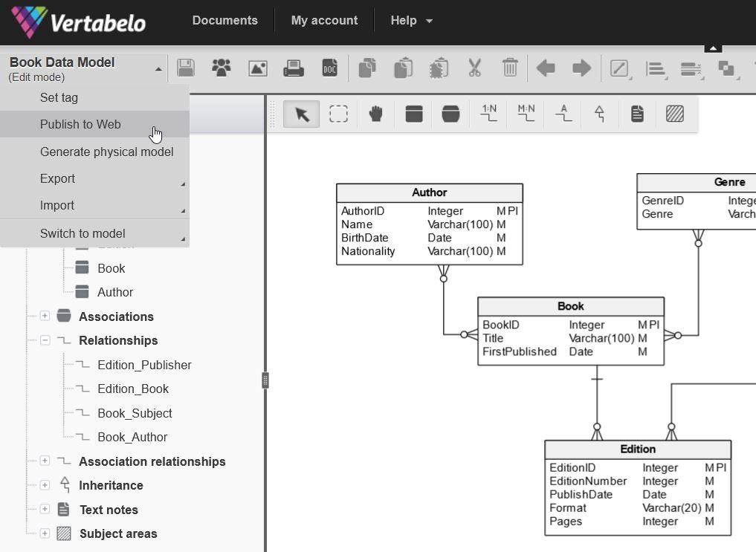Open the sharing people icon
The width and height of the screenshot is (756, 552).
pyautogui.click(x=222, y=68)
